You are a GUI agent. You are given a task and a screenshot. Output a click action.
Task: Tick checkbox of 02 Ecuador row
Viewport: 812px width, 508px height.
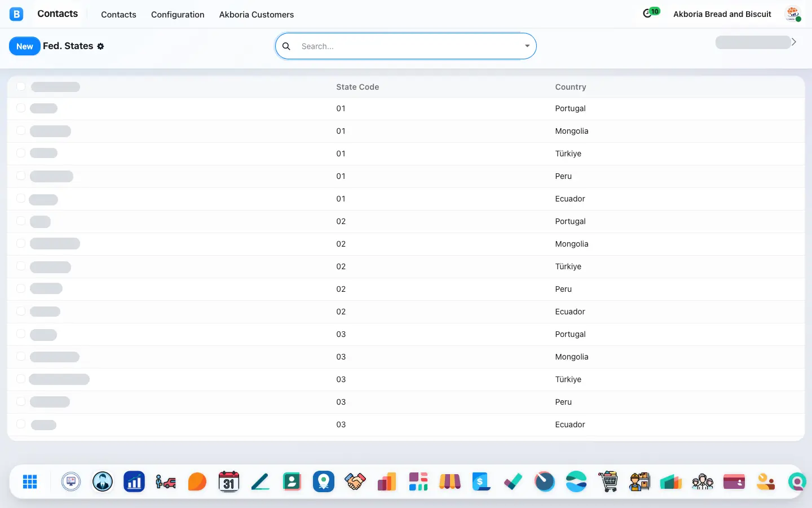(21, 311)
